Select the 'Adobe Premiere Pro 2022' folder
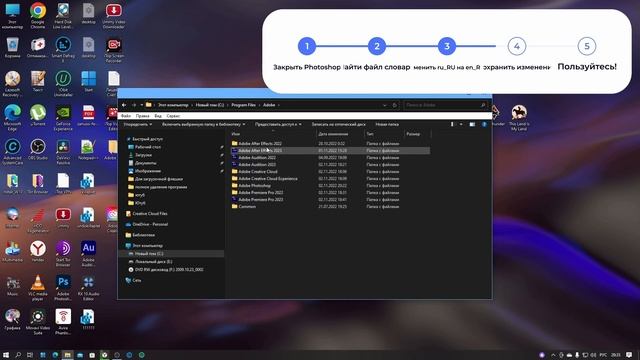Screen dimensions: 640x360 [x=260, y=192]
